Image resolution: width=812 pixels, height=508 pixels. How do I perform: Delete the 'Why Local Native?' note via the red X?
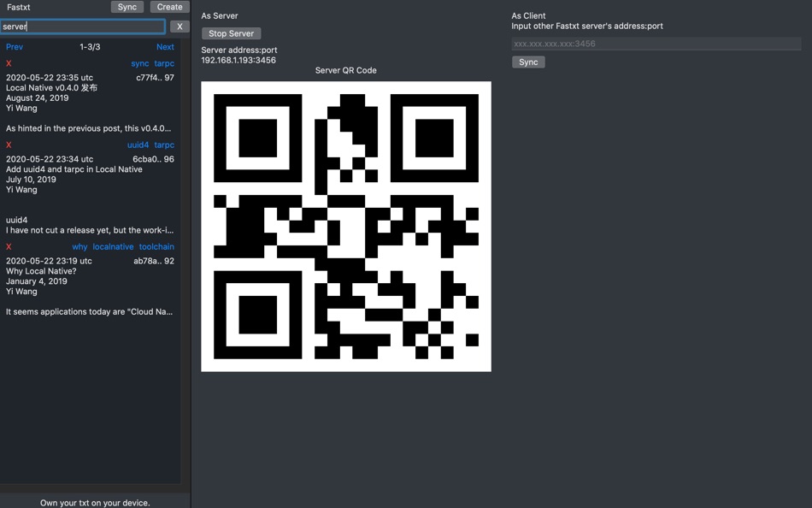coord(9,247)
